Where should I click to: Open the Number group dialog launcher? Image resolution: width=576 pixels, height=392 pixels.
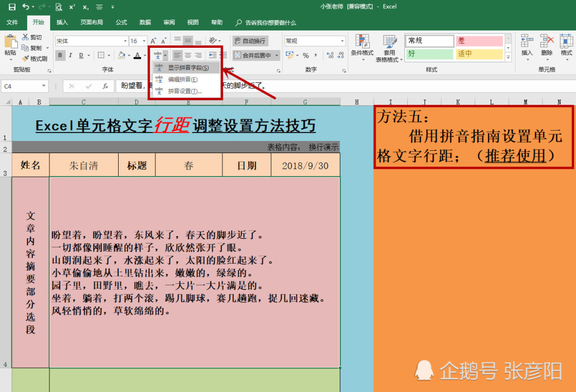344,70
